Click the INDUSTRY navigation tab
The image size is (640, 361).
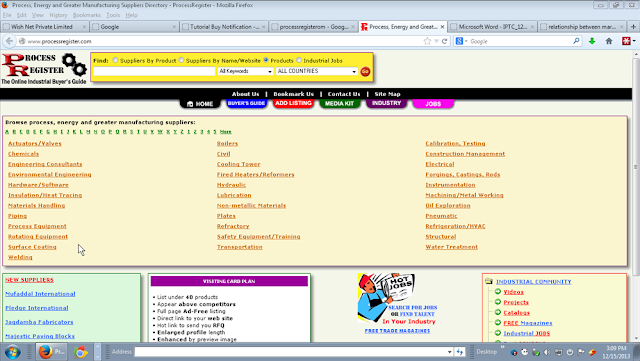pos(387,103)
